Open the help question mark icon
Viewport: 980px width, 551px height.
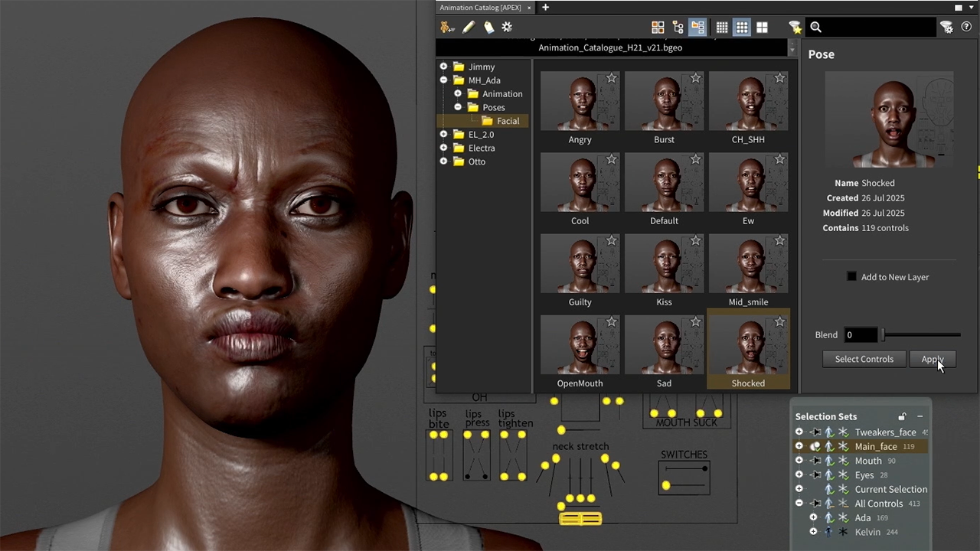pyautogui.click(x=966, y=28)
